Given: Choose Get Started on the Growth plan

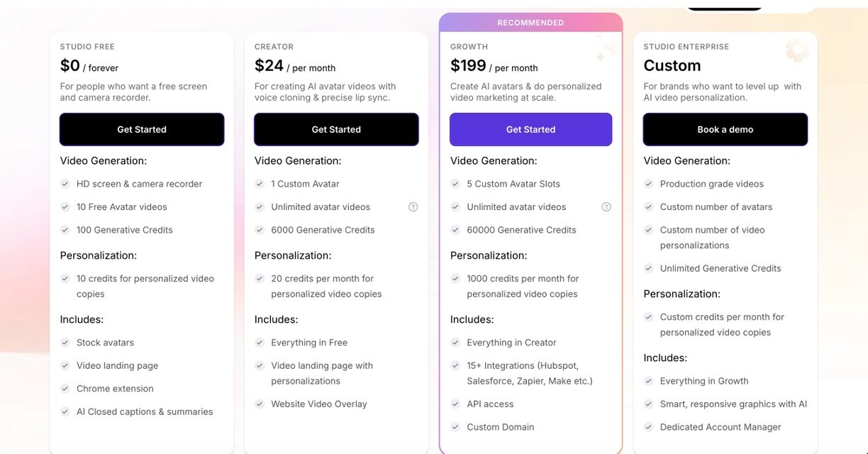Looking at the screenshot, I should click(x=530, y=129).
